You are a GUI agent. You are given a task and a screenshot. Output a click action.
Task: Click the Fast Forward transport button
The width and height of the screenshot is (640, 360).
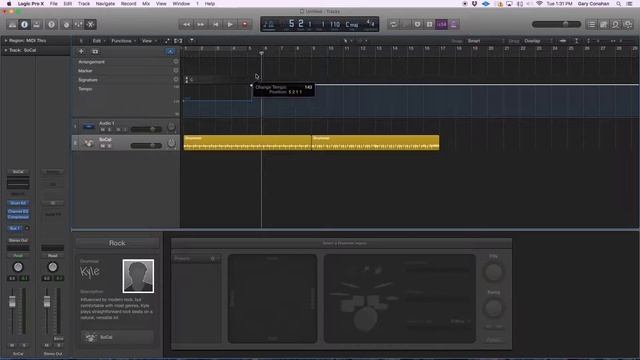201,24
